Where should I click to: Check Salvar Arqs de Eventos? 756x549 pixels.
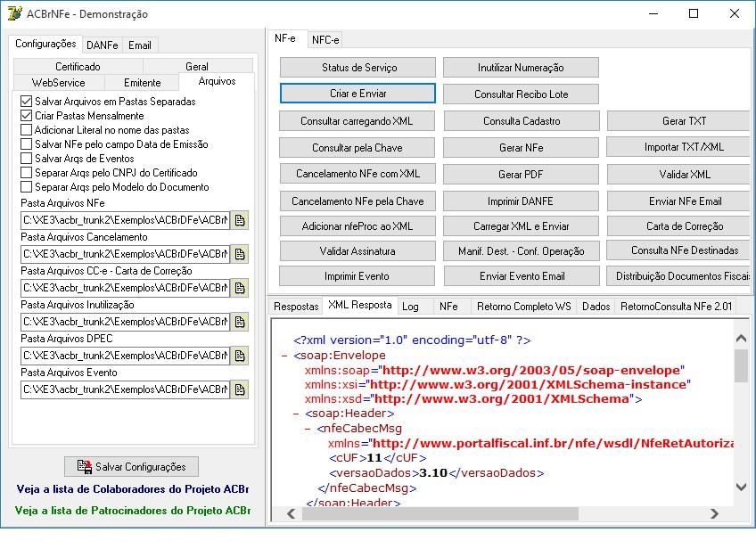[x=27, y=158]
